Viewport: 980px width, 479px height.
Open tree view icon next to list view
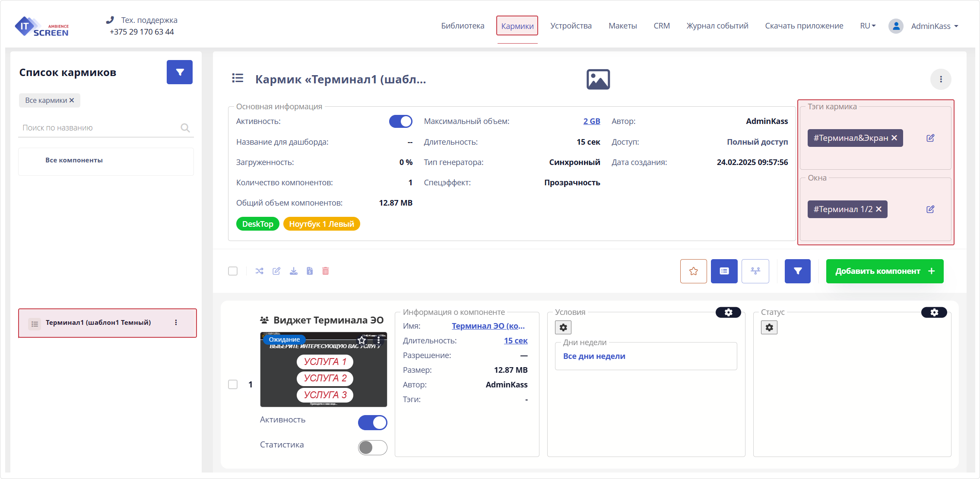tap(755, 271)
